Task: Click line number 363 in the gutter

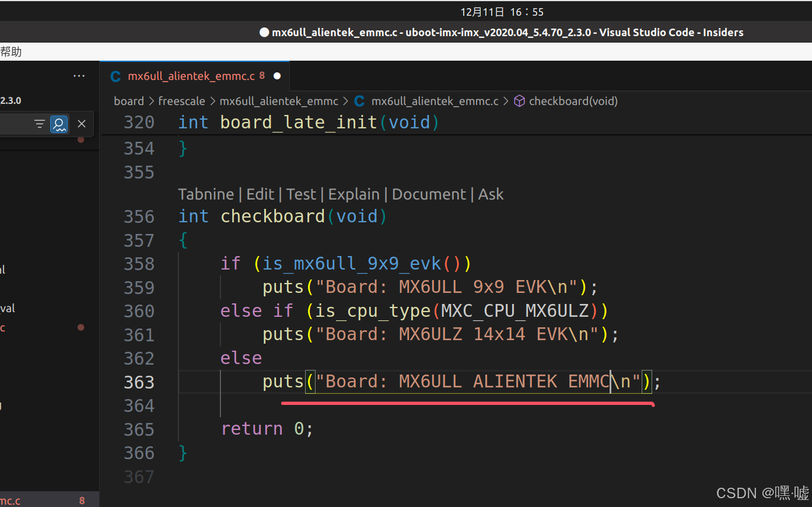Action: coord(139,381)
